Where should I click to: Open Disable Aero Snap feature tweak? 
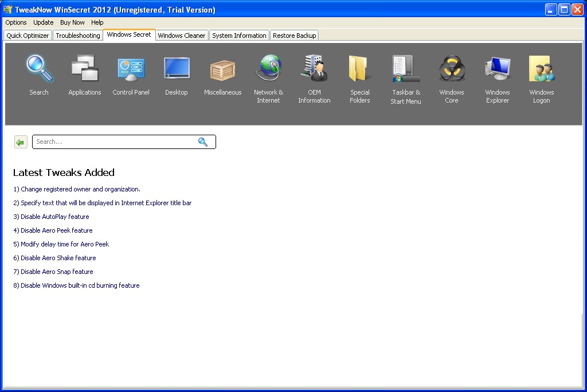pos(53,272)
